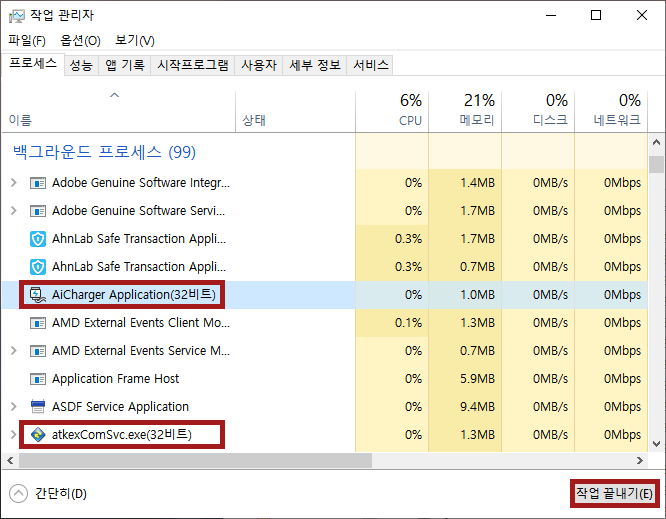
Task: Open the 보기(V) menu
Action: pos(135,40)
